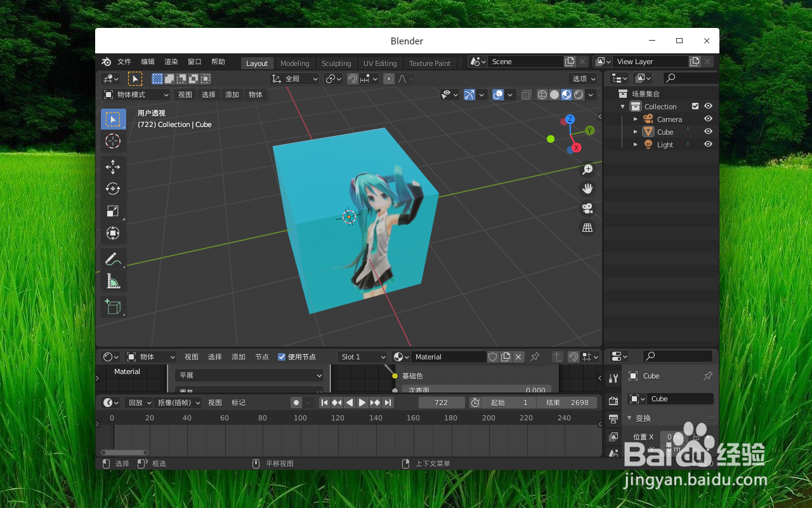Select the Rotate tool

coord(113,189)
